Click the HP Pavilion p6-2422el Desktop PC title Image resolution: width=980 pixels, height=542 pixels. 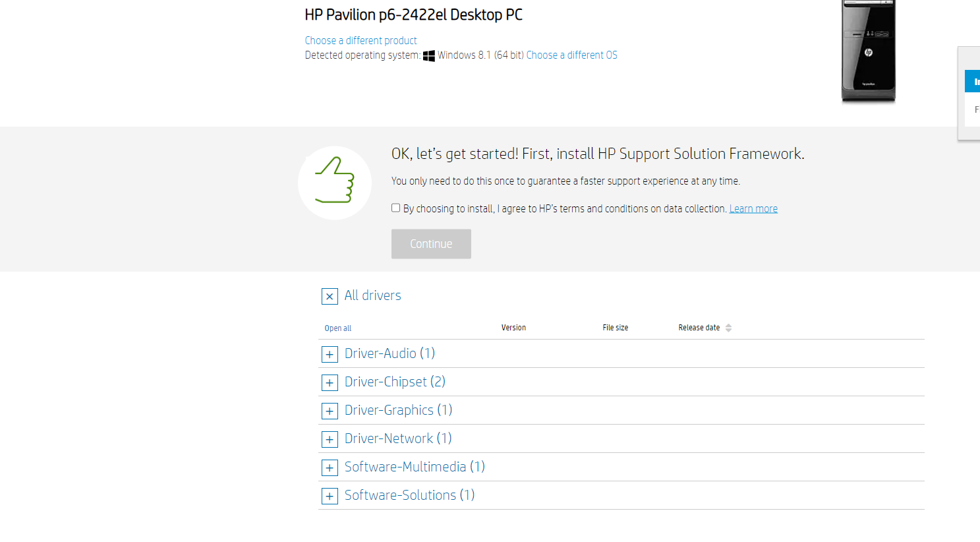(413, 15)
